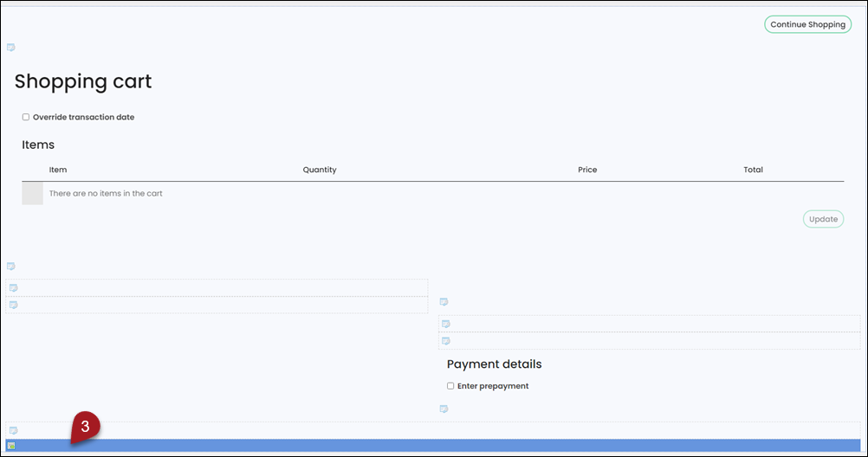Click the content icon above the Shopping cart heading
868x457 pixels.
(x=10, y=48)
